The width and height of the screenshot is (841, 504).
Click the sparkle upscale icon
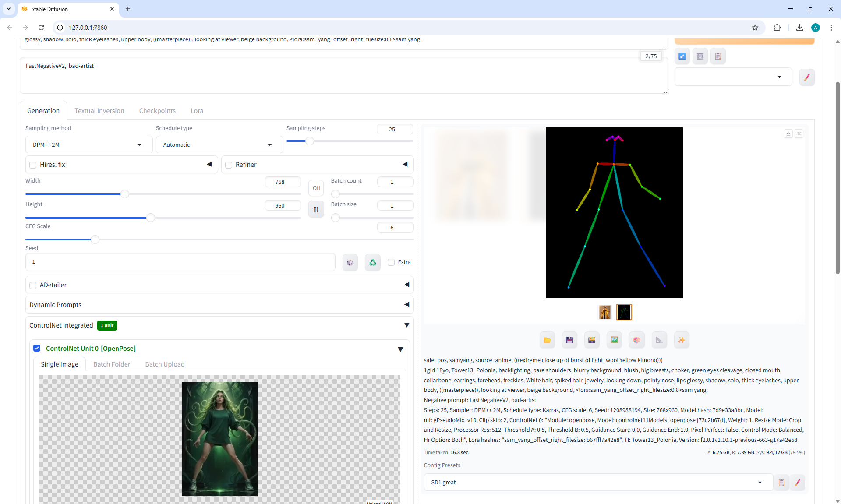coord(681,340)
